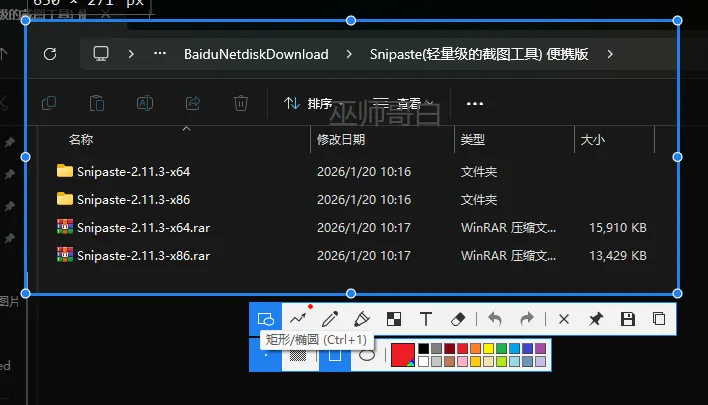
Task: Select the Snipaste-2.11.3-x86 folder
Action: (124, 200)
